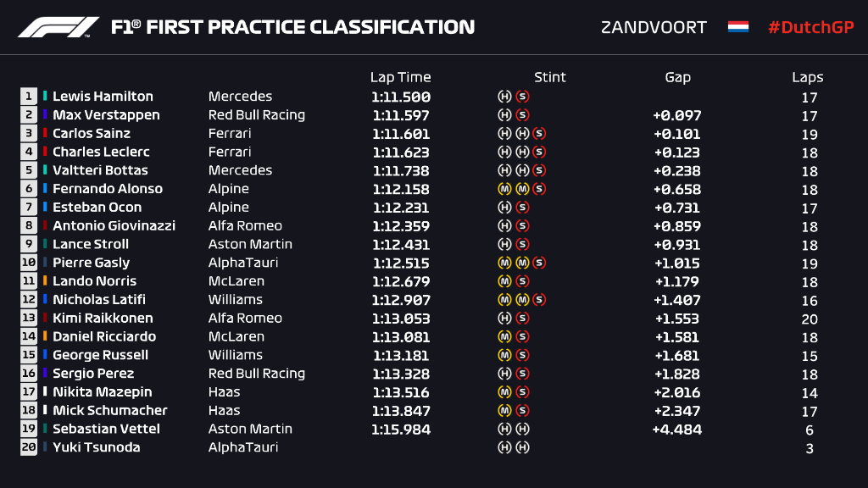Open driver Lewis Hamilton's name

coord(103,97)
